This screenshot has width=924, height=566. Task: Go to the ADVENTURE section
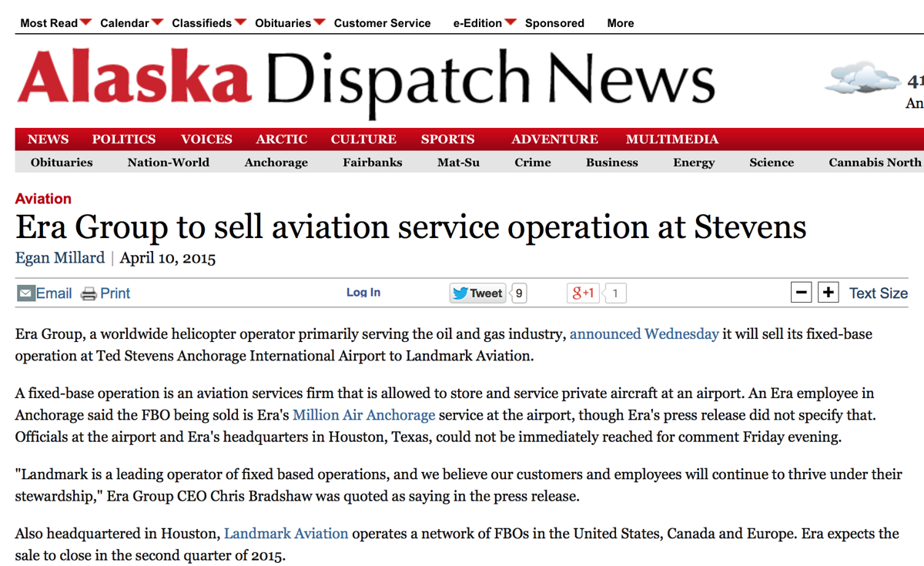click(554, 139)
